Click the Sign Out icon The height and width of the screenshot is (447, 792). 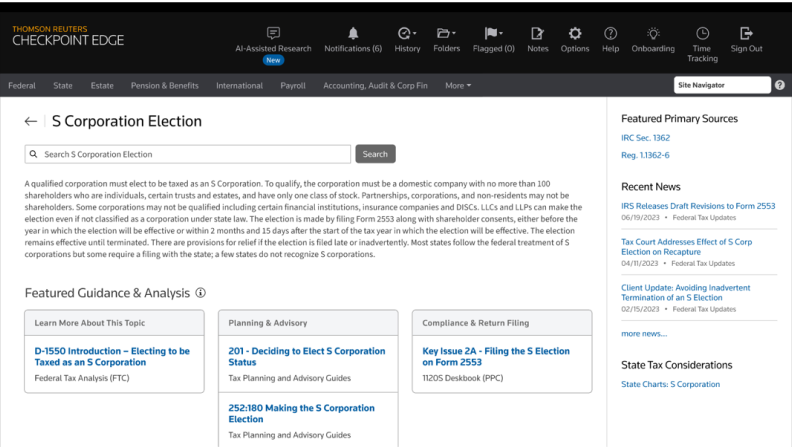point(746,33)
